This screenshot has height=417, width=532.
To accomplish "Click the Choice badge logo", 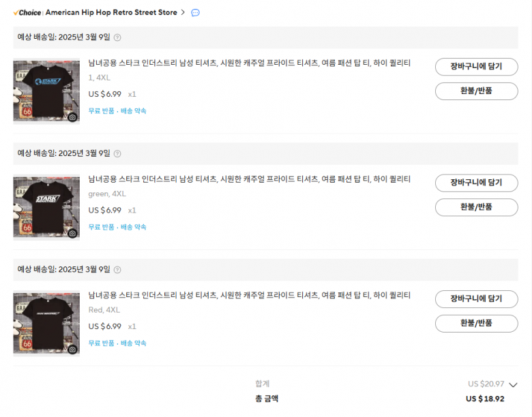I will [27, 12].
